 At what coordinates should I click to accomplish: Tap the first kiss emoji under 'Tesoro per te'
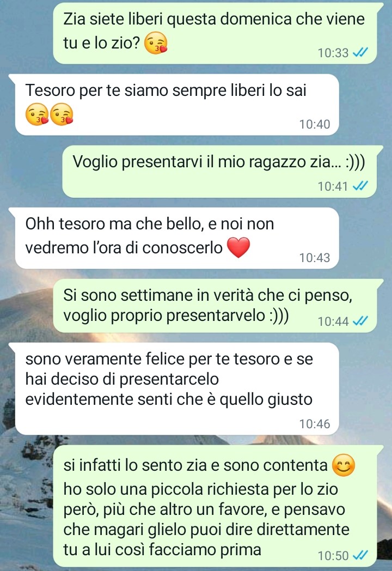tap(37, 115)
